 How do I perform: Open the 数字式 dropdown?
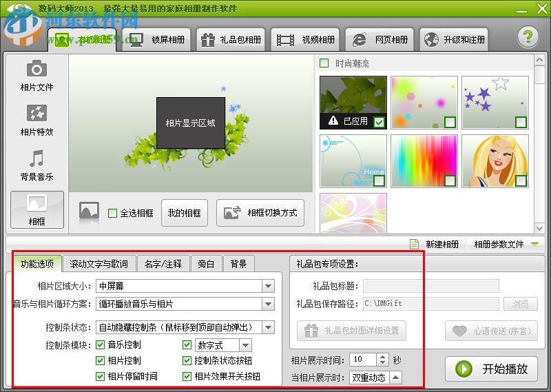(246, 345)
